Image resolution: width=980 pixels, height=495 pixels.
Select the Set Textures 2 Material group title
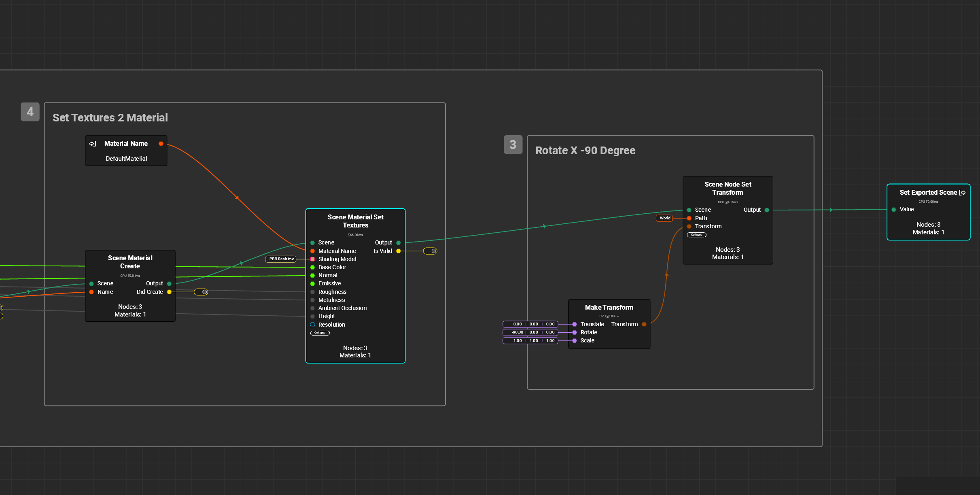pyautogui.click(x=110, y=118)
